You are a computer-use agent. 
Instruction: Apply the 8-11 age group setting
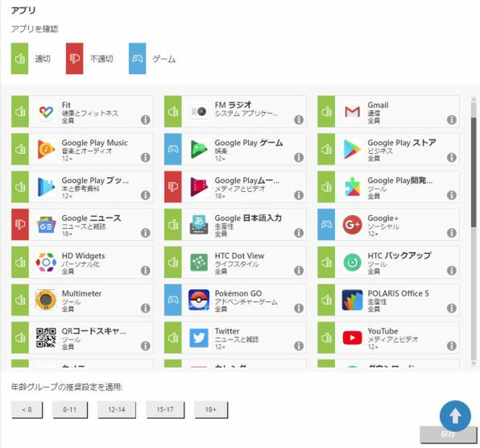[x=70, y=409]
